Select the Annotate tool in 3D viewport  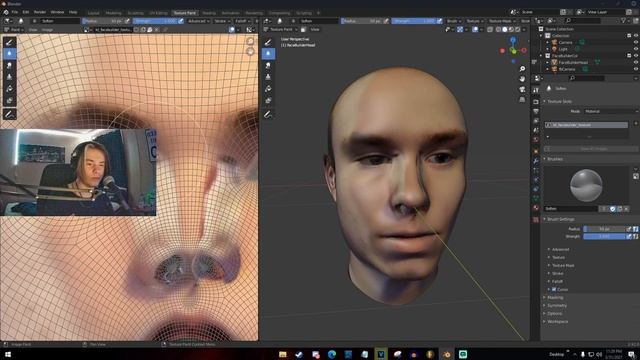click(x=268, y=114)
